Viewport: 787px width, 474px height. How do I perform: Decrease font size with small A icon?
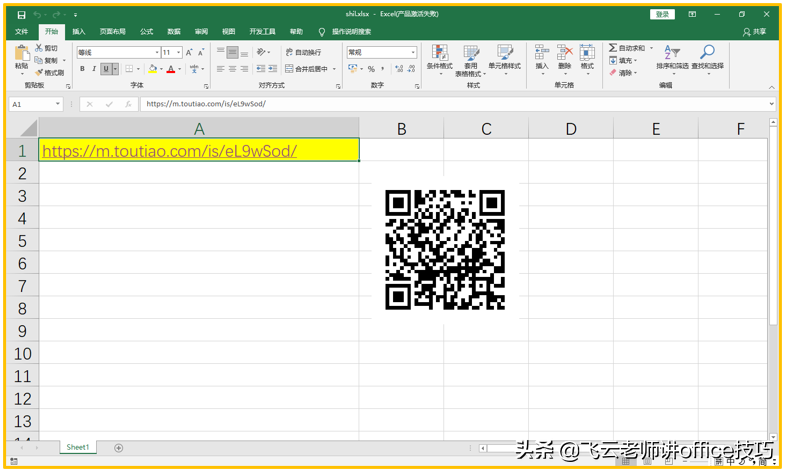click(201, 52)
